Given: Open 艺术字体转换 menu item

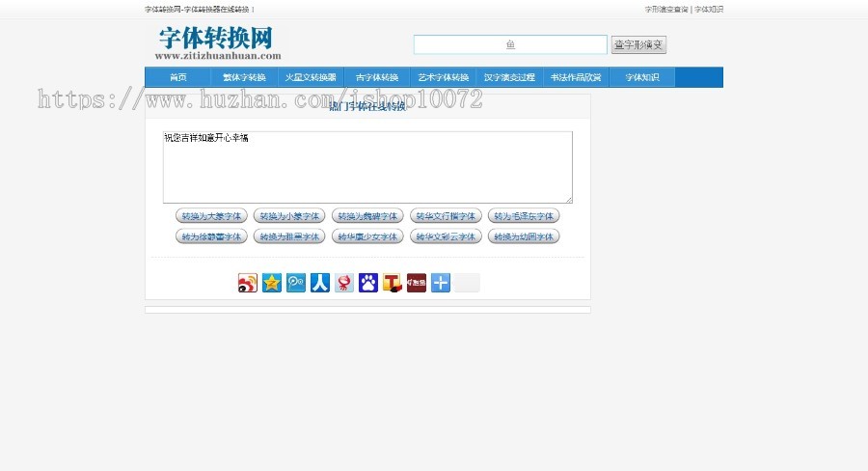Looking at the screenshot, I should coord(444,77).
